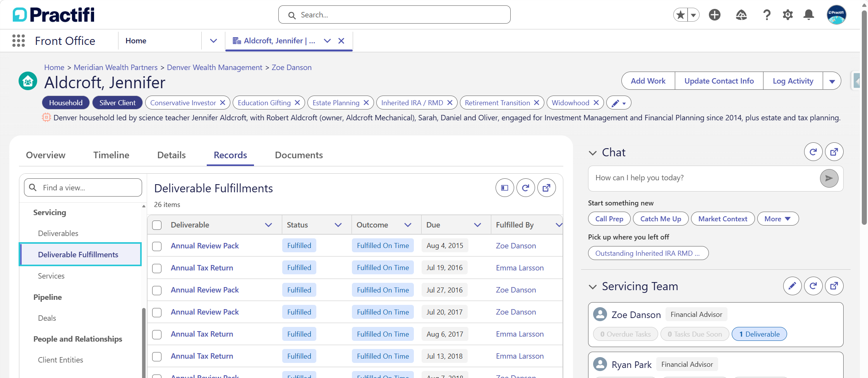Screen dimensions: 868x378
Task: Open the global create plus icon
Action: 715,15
